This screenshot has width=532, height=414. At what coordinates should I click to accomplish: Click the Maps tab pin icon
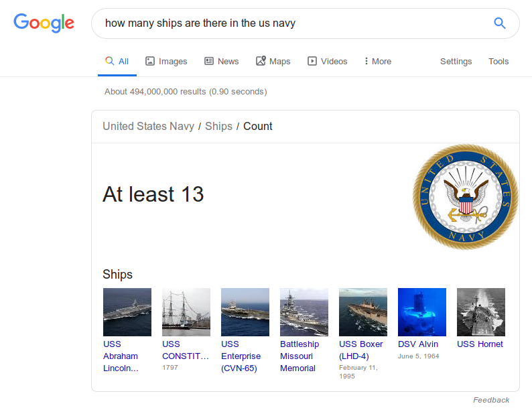261,61
